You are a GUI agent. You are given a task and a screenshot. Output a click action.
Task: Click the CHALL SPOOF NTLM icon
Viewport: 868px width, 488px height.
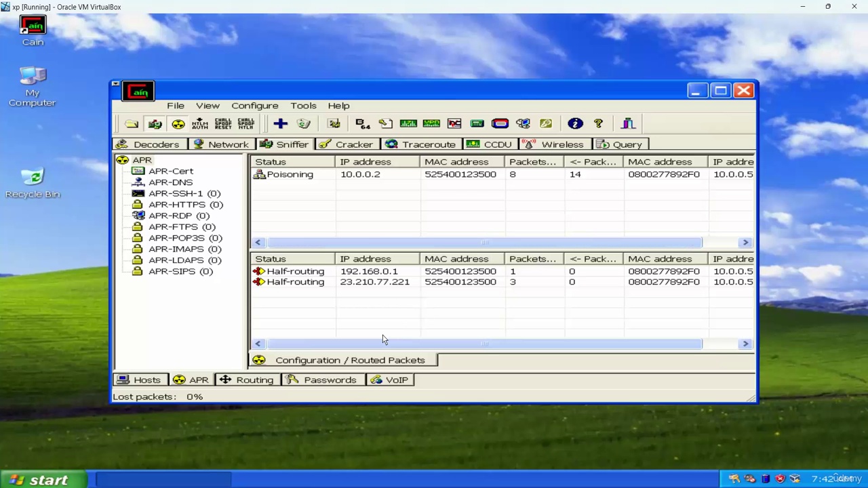click(246, 123)
